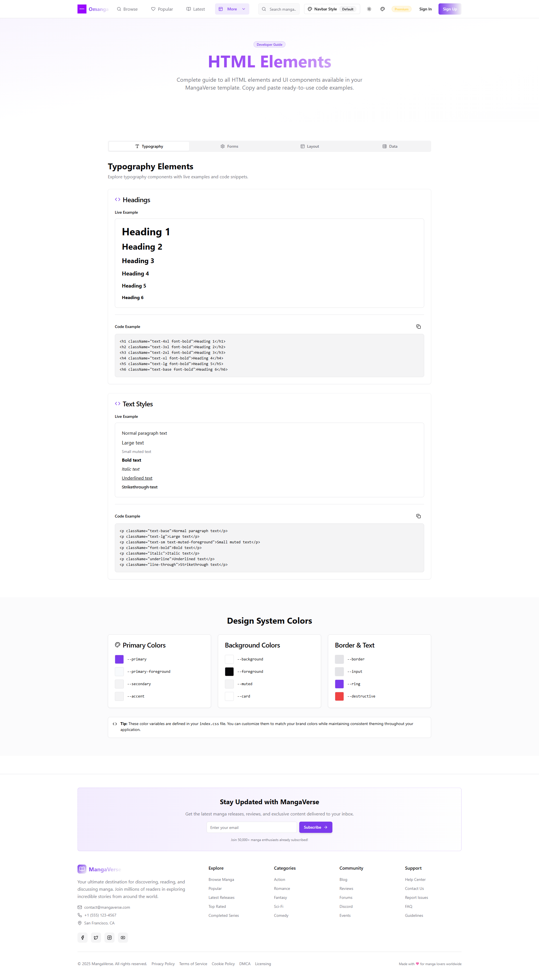Toggle light mode with the sun icon

point(369,9)
